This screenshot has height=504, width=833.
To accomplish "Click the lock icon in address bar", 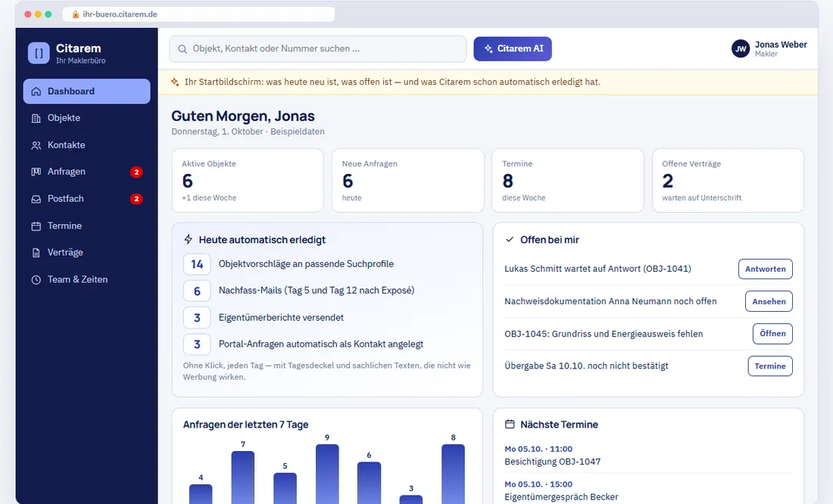I will [x=76, y=14].
